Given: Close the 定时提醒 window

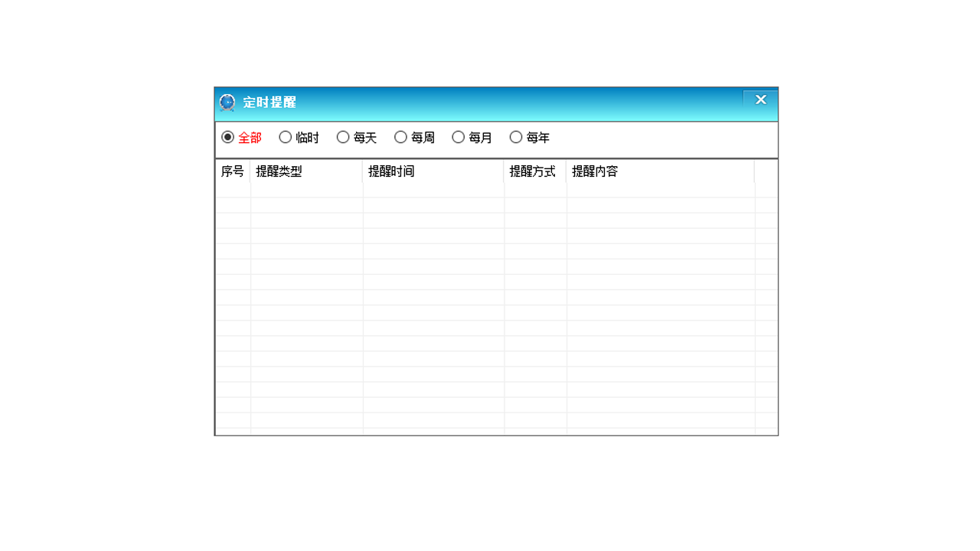Looking at the screenshot, I should point(760,99).
